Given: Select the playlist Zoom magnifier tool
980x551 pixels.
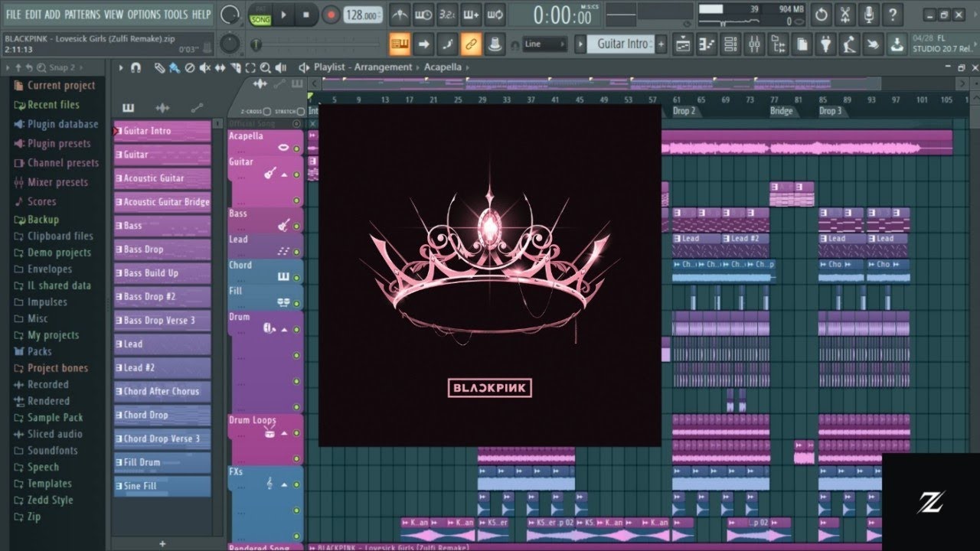Looking at the screenshot, I should [x=266, y=67].
